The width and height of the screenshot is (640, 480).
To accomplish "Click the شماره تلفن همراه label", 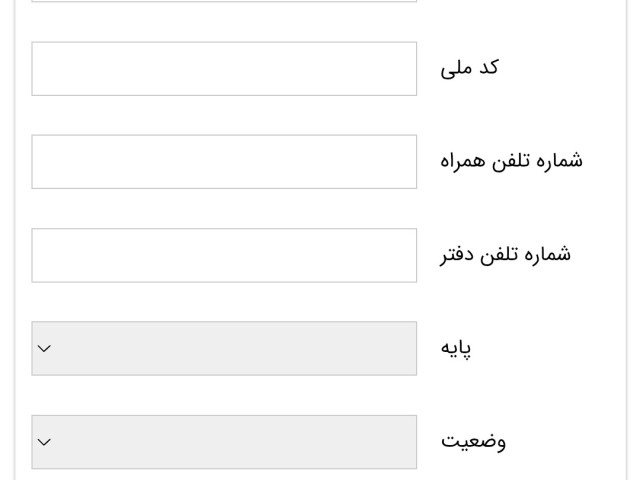I will tap(511, 161).
